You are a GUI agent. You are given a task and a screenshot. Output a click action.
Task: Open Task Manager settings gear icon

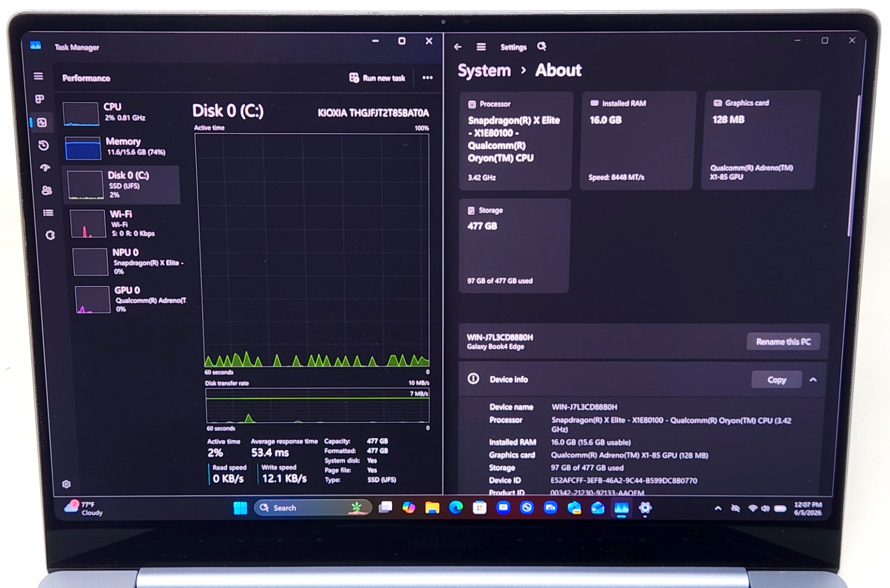tap(66, 484)
